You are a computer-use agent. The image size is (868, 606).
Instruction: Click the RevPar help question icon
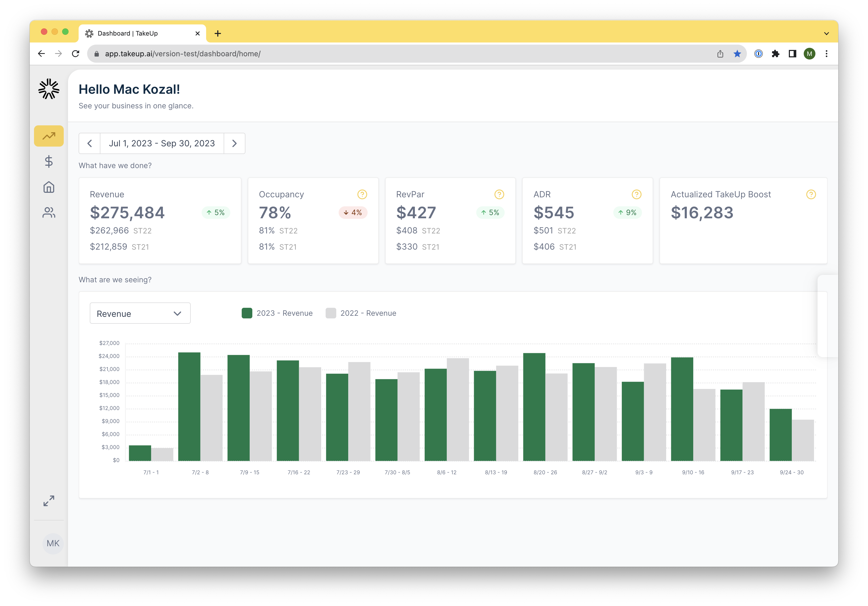click(x=499, y=194)
